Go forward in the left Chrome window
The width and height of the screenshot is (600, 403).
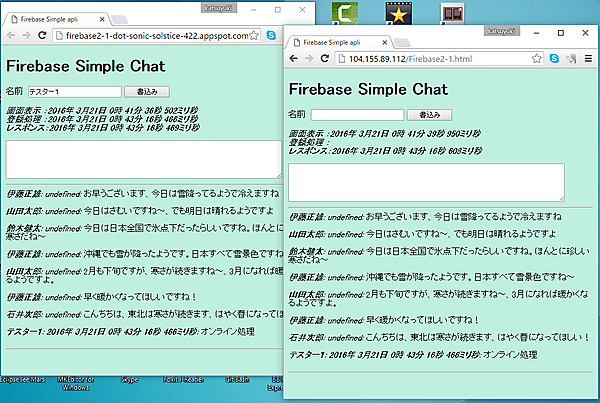tap(26, 36)
